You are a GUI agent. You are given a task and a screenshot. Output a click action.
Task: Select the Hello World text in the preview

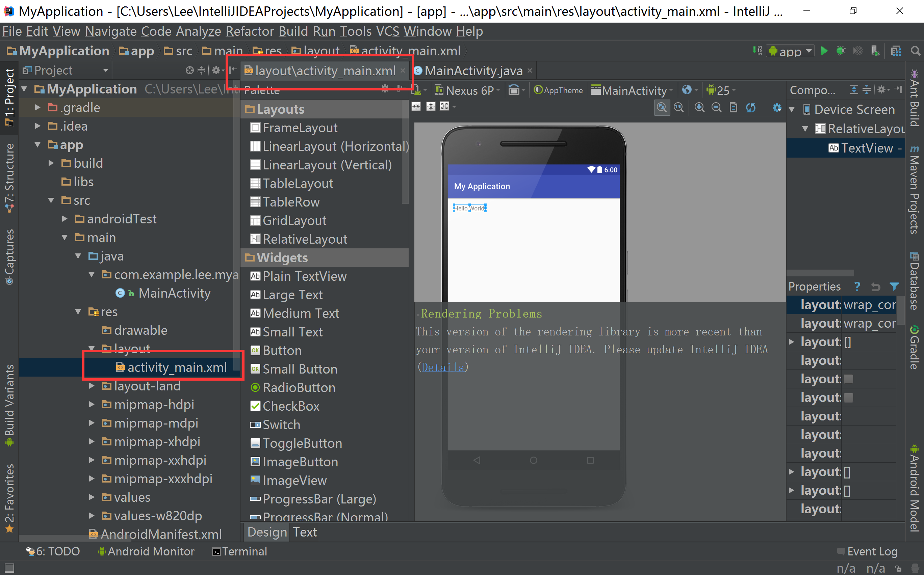click(x=470, y=208)
